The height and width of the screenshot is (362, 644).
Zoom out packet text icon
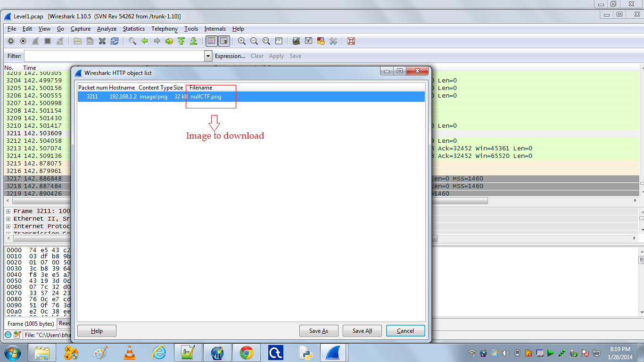click(x=254, y=41)
